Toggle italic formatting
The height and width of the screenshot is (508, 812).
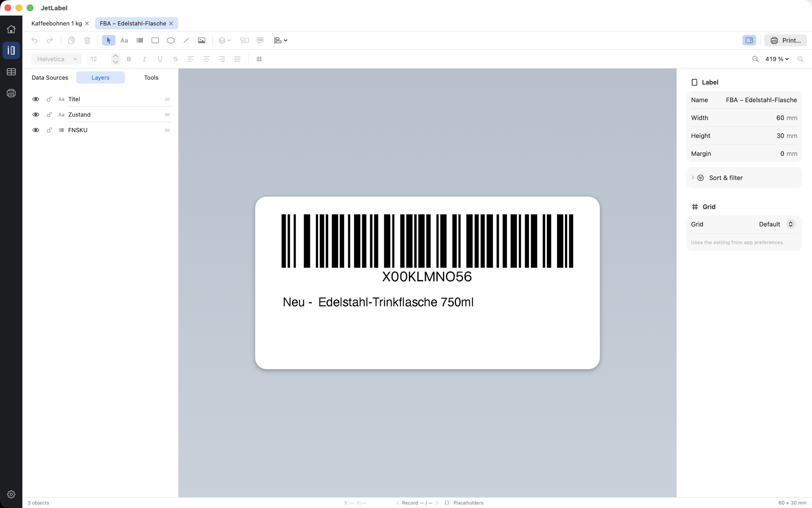(x=144, y=59)
